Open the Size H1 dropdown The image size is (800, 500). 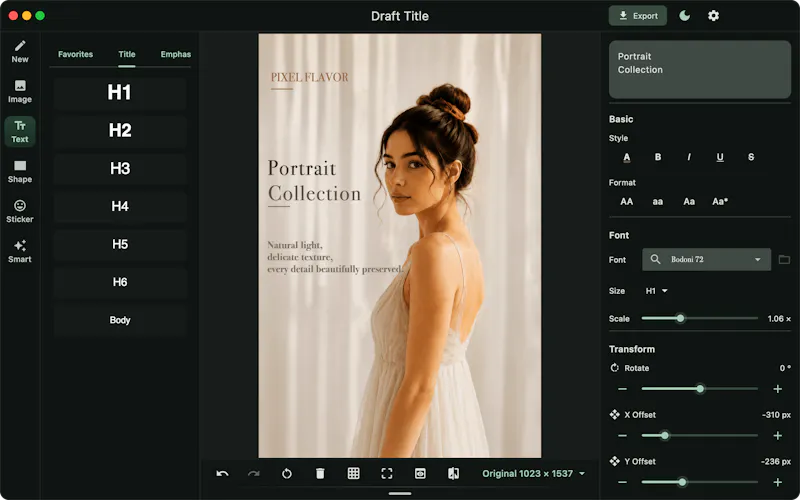657,291
